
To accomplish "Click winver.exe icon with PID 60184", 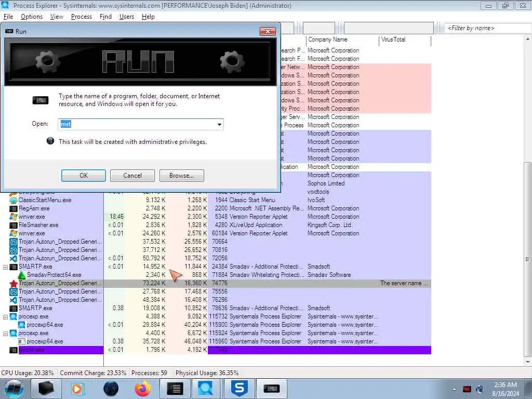I will pyautogui.click(x=13, y=233).
